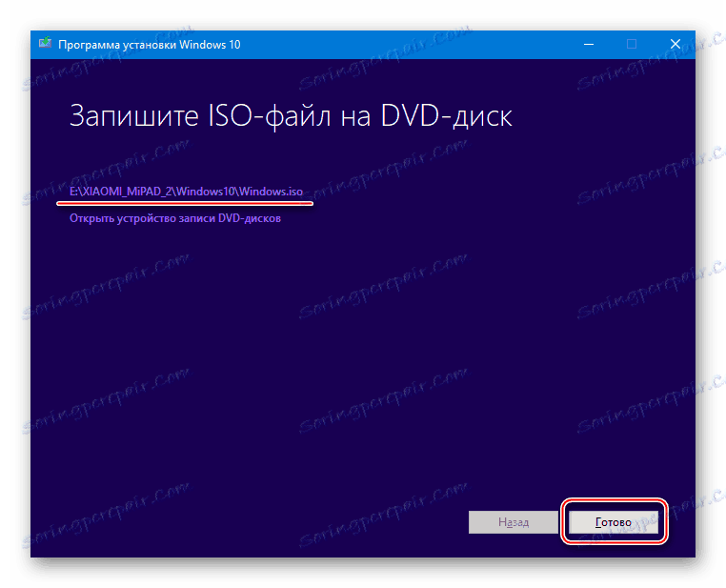Close the Программа установки Windows 10 window
The height and width of the screenshot is (588, 726).
(676, 45)
